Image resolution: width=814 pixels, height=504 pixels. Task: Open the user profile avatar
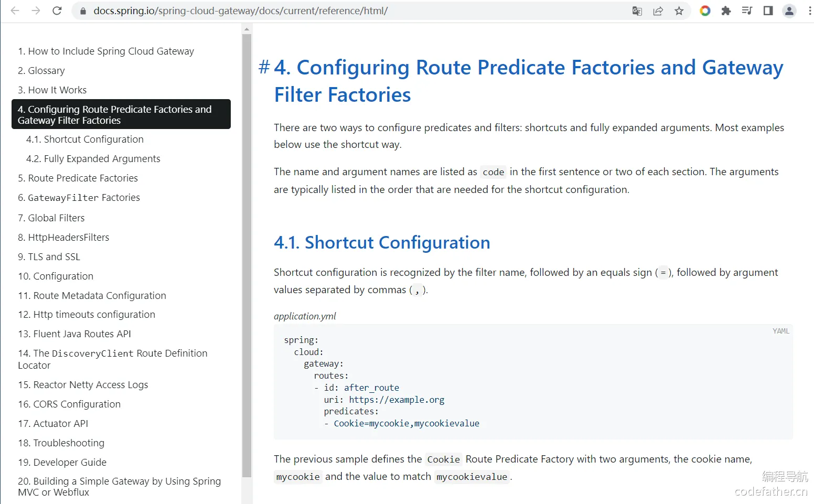pyautogui.click(x=789, y=10)
